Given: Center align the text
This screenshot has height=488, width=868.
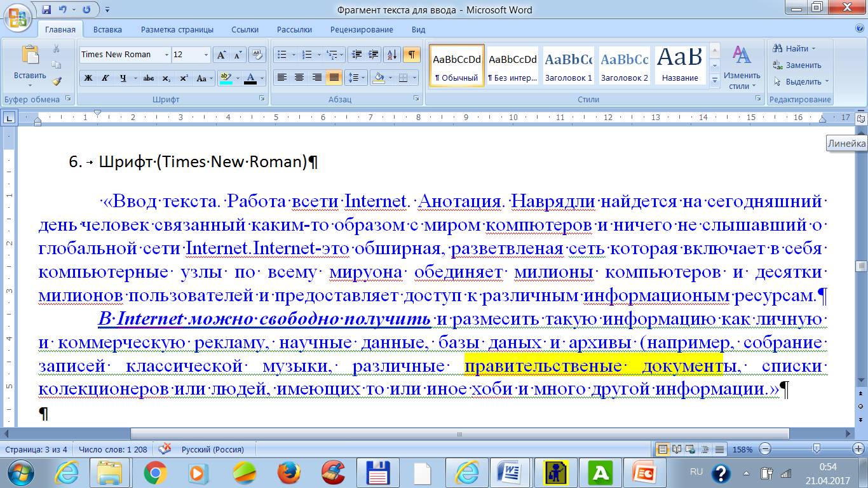Looking at the screenshot, I should pyautogui.click(x=299, y=78).
